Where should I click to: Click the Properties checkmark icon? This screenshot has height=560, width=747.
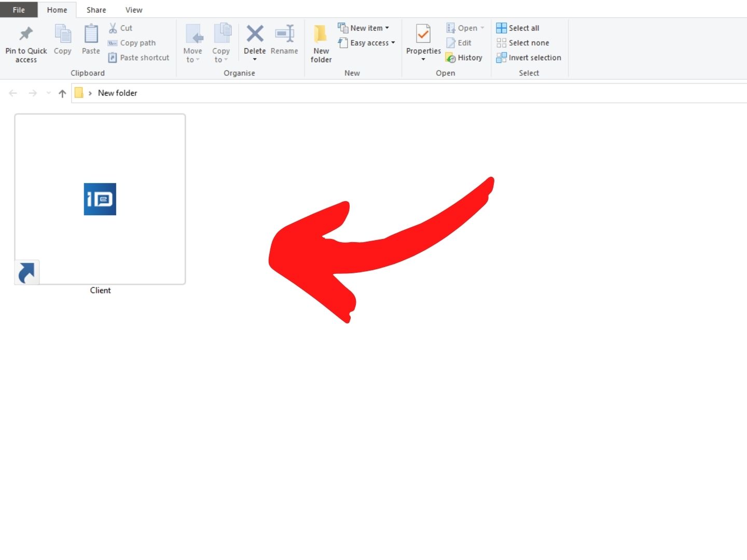click(423, 34)
